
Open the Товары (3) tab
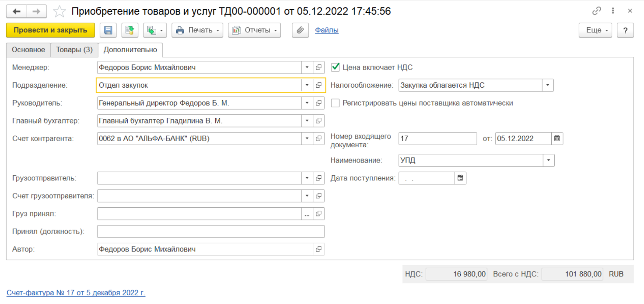[74, 50]
